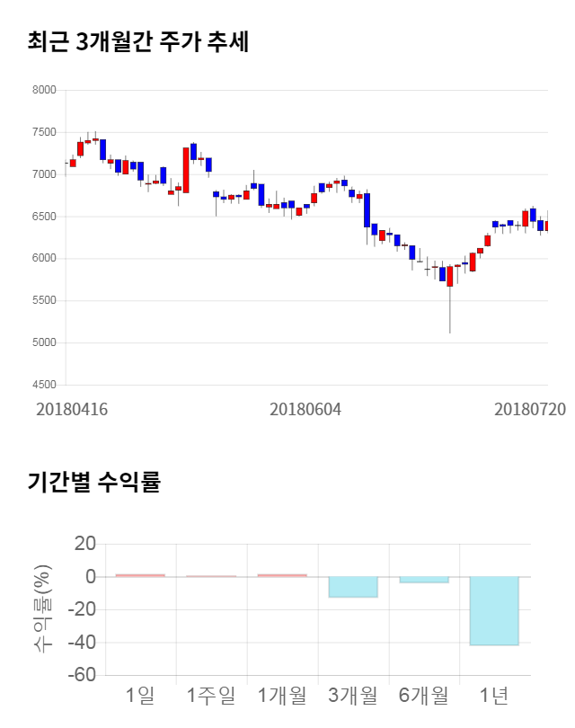Select the 6000 price axis label

coord(44,259)
